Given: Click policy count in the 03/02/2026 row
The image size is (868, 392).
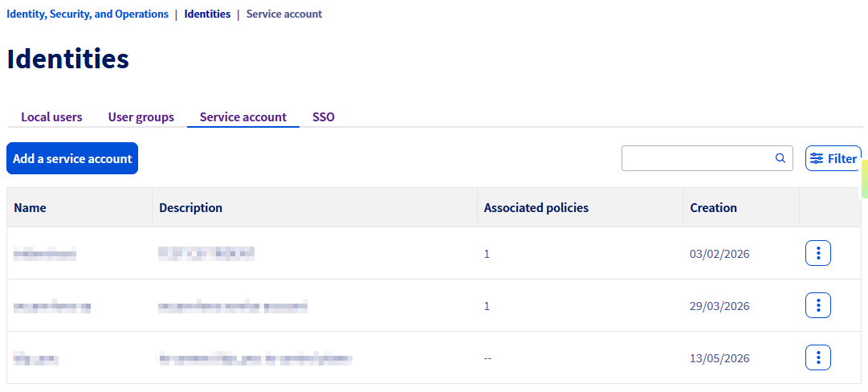Looking at the screenshot, I should pos(487,254).
